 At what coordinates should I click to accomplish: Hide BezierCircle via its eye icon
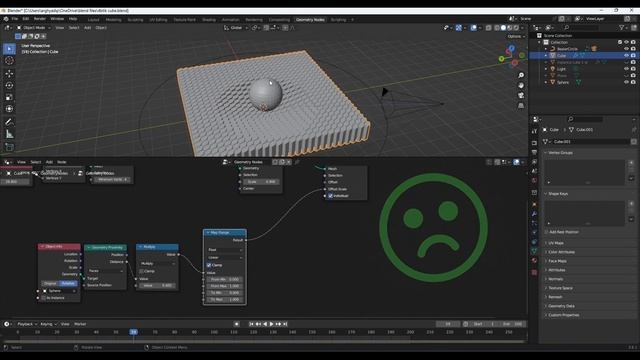point(626,49)
